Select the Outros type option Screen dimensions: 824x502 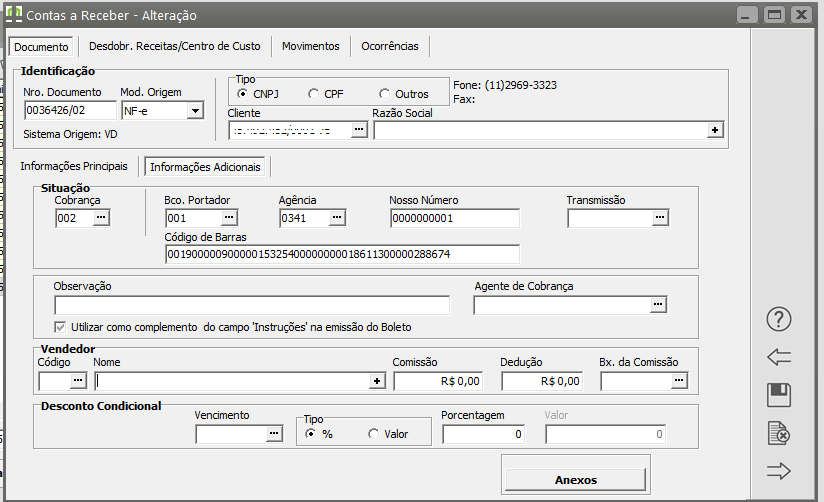tap(385, 94)
